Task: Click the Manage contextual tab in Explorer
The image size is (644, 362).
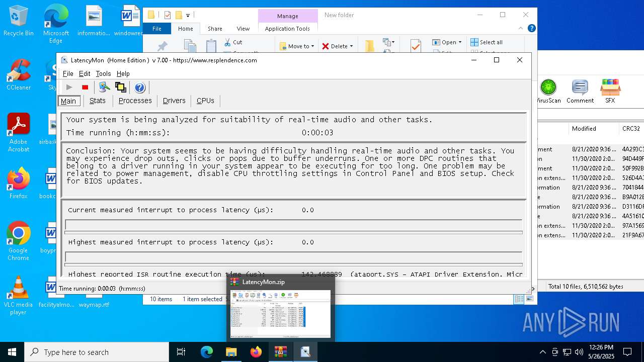Action: 288,16
